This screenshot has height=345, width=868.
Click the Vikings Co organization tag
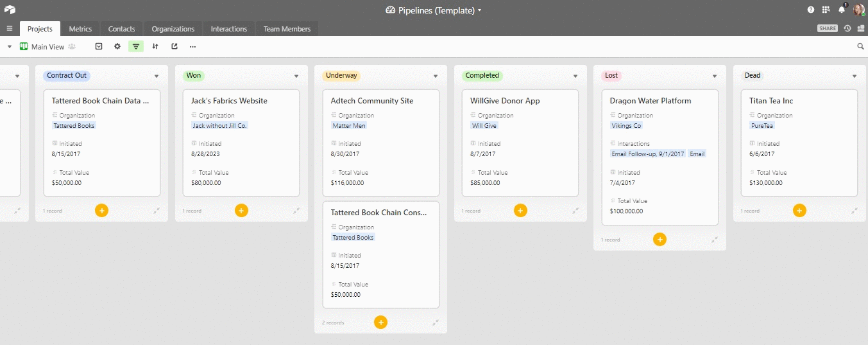pyautogui.click(x=626, y=126)
